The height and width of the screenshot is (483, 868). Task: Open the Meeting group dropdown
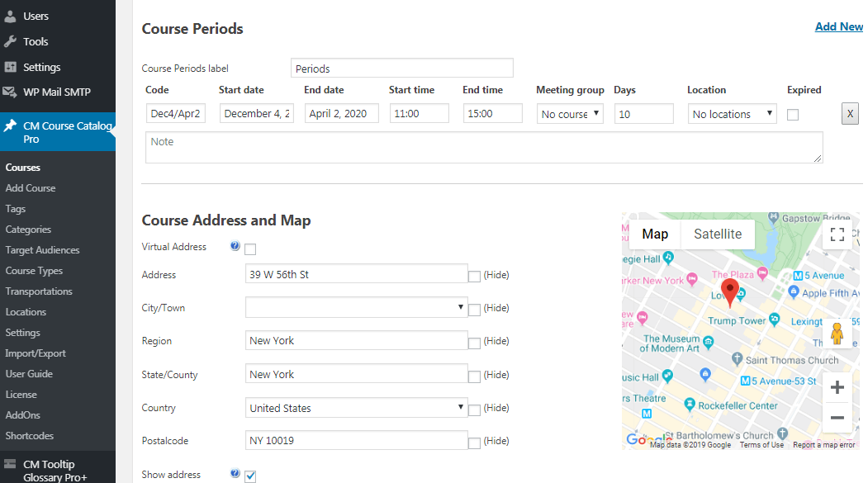click(570, 114)
